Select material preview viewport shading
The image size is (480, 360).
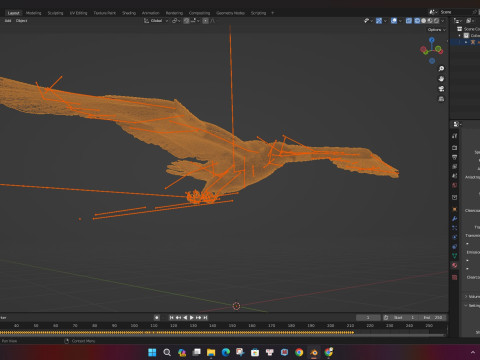pos(430,21)
